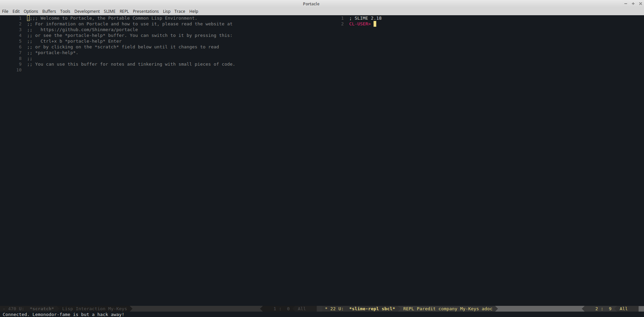Maximize the Portacle window
This screenshot has width=644, height=317.
point(633,4)
